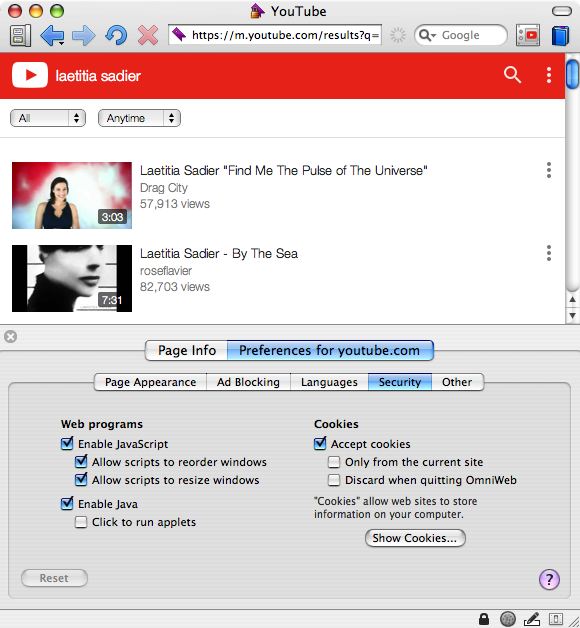Click the 57,913 views text

[175, 204]
